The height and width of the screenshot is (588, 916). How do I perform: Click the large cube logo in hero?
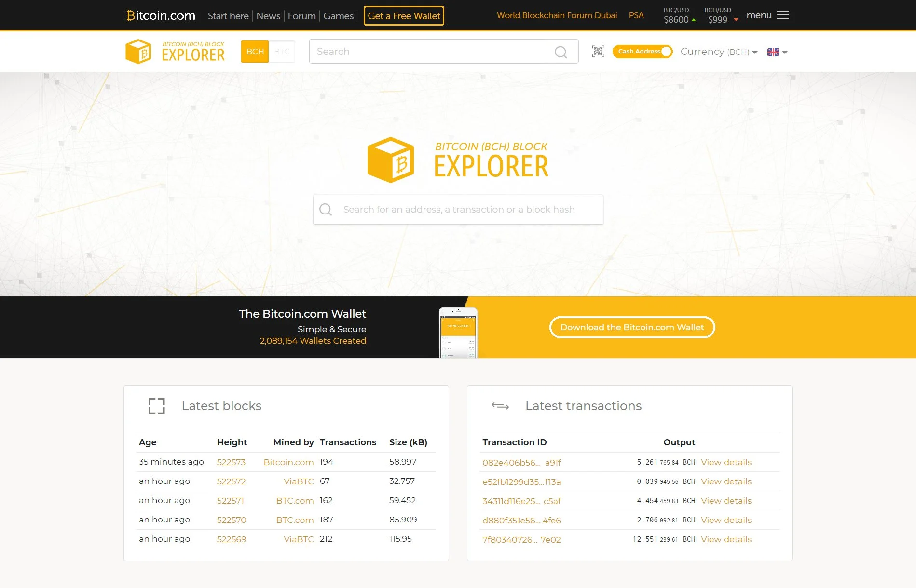point(391,160)
